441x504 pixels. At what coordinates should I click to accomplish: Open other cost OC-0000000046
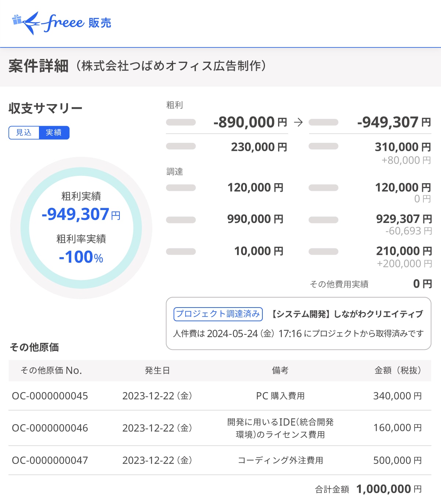[x=50, y=428]
